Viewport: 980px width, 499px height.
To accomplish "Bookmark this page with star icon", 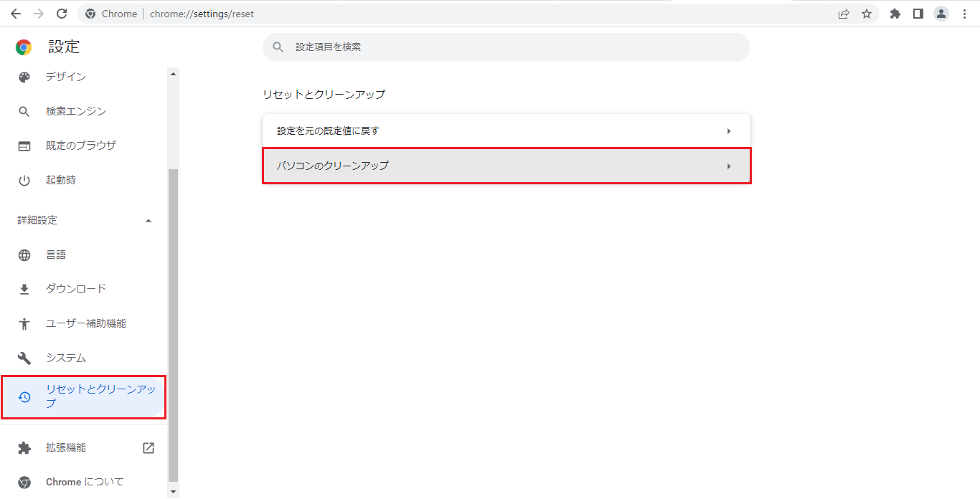I will click(867, 14).
